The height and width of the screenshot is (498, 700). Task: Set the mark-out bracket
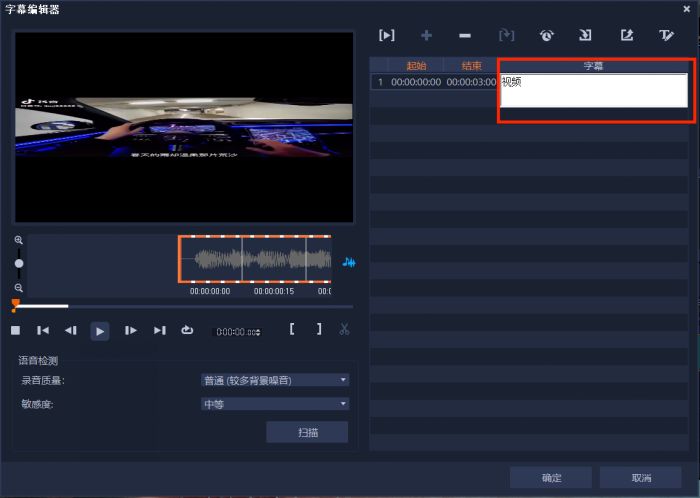[x=319, y=329]
